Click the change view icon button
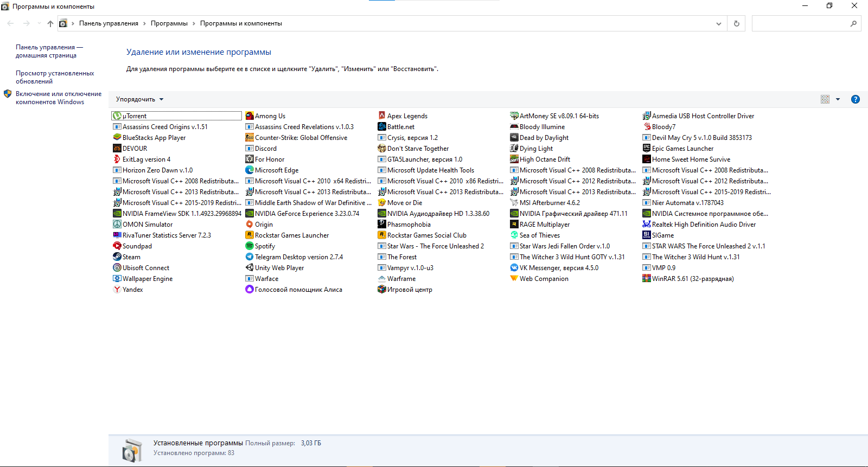 (x=825, y=99)
